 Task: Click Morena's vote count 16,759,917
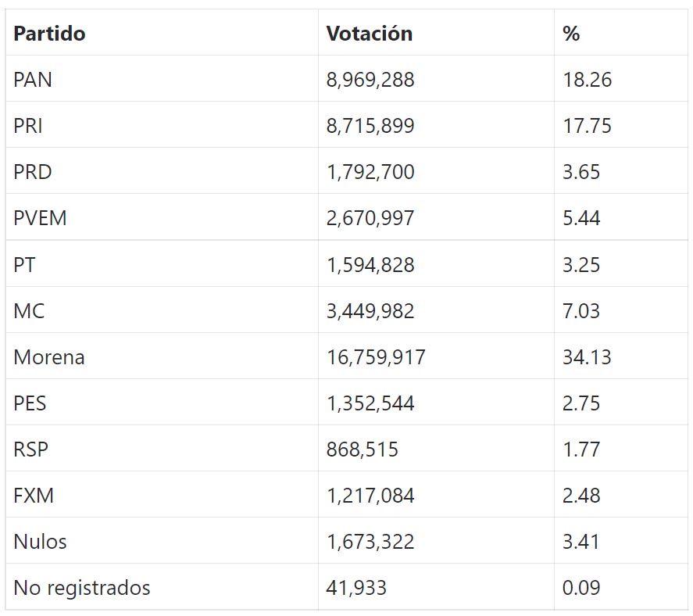(376, 357)
